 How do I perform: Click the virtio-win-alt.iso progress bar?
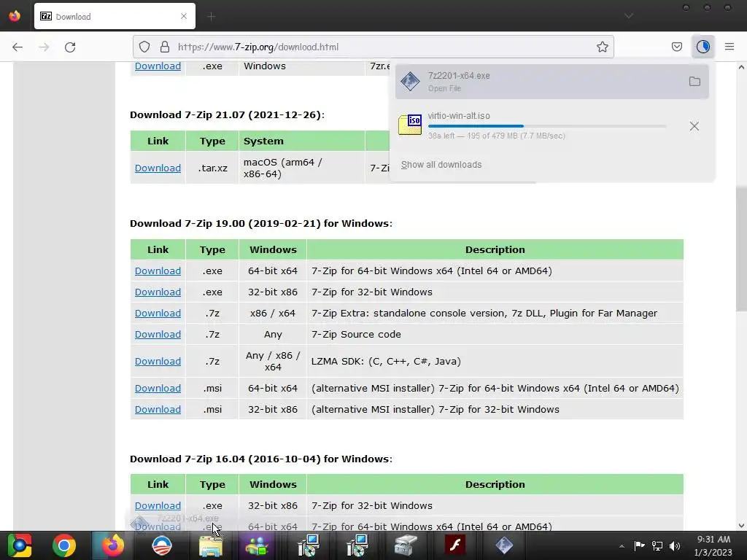[547, 126]
